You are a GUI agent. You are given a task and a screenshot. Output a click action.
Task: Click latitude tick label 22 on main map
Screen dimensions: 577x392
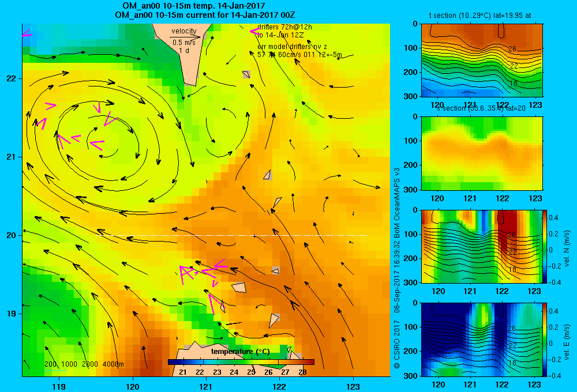click(12, 78)
